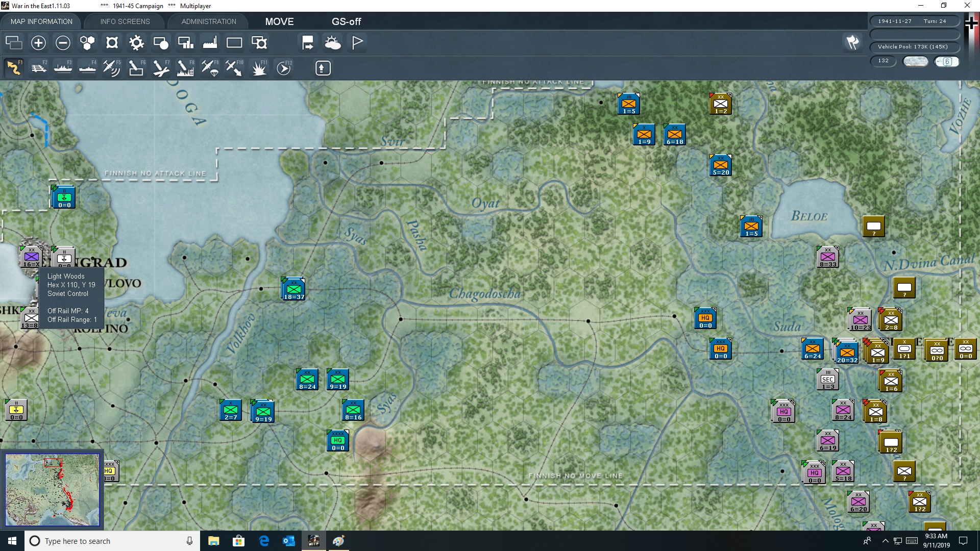Open the ADMINISTRATION menu
The image size is (980, 551).
(208, 21)
